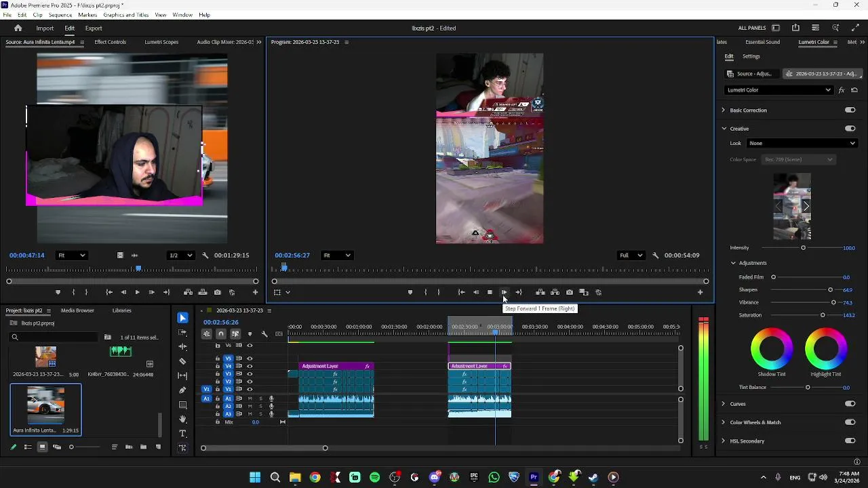Open Spotify from the taskbar
Viewport: 868px width, 488px height.
tap(374, 477)
